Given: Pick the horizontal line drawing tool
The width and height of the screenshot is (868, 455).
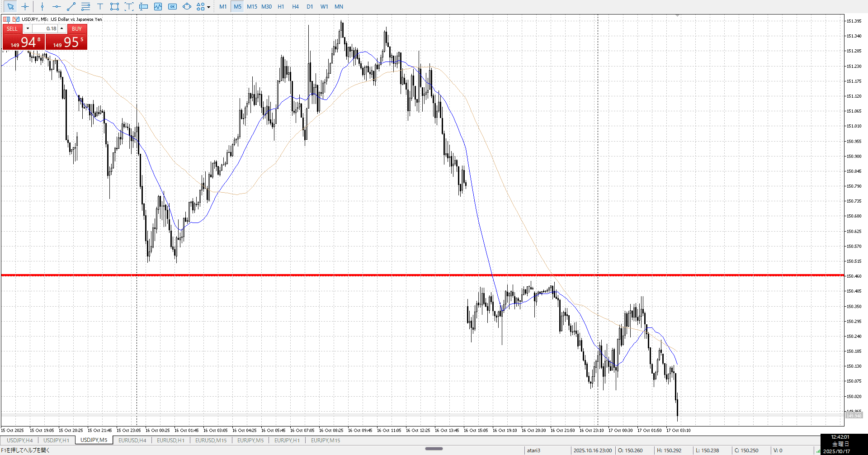Looking at the screenshot, I should point(57,6).
